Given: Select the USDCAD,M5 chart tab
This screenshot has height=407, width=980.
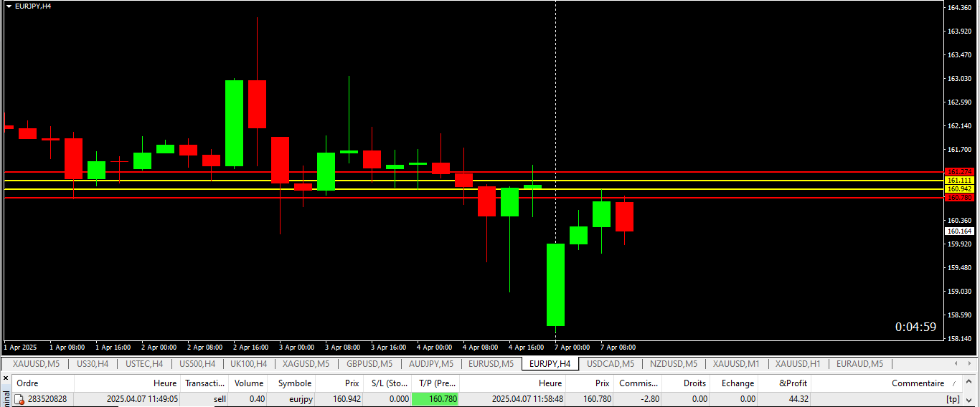Looking at the screenshot, I should point(610,364).
